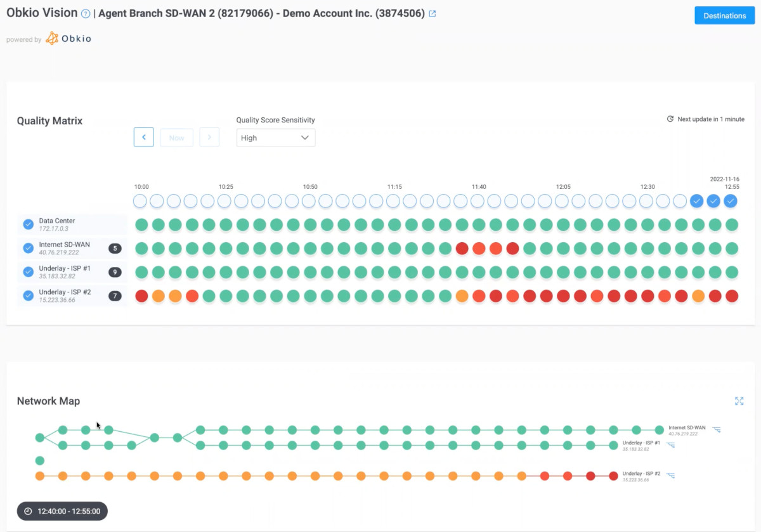Toggle the Internet SD-WAN row selection
The width and height of the screenshot is (761, 532).
tap(28, 248)
